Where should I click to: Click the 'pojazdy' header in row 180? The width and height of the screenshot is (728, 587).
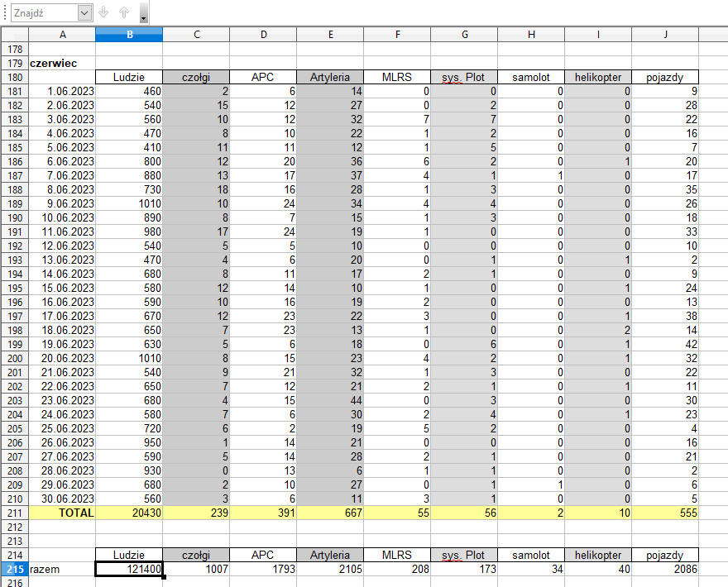pos(665,77)
